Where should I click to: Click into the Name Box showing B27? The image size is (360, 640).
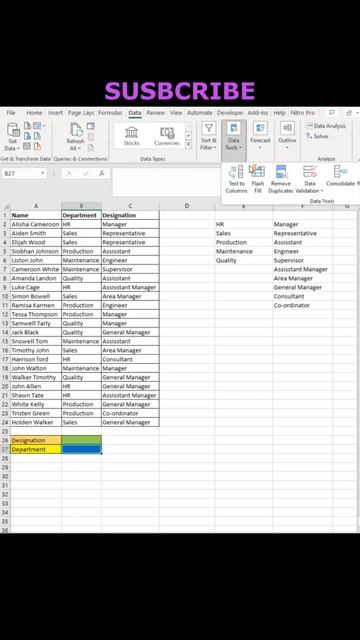click(20, 173)
